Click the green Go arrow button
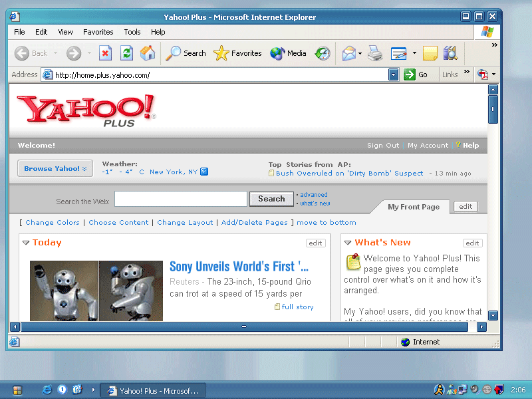This screenshot has width=532, height=399. pyautogui.click(x=410, y=74)
